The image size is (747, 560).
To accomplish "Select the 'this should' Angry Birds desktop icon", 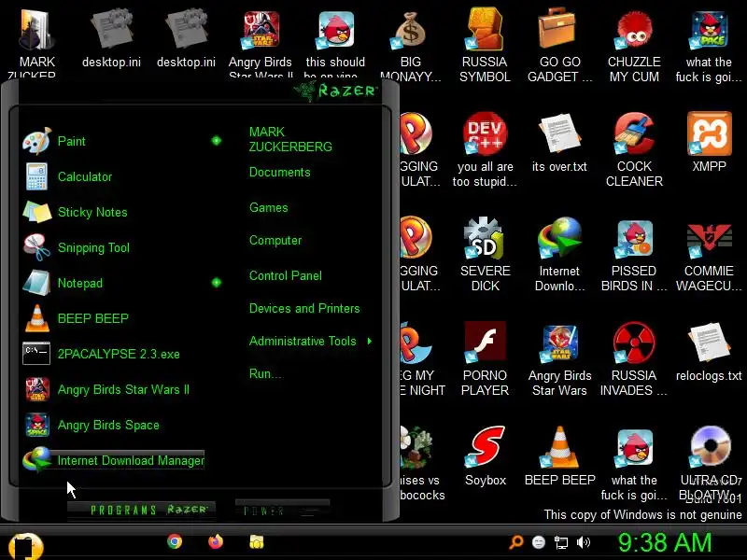I will tap(335, 44).
